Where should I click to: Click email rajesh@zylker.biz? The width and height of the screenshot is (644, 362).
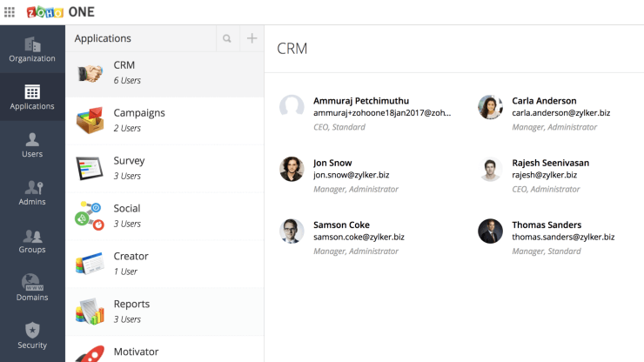point(544,175)
